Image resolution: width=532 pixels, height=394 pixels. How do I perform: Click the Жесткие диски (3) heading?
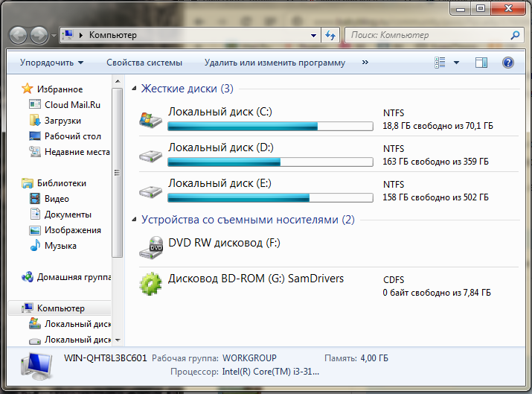187,89
